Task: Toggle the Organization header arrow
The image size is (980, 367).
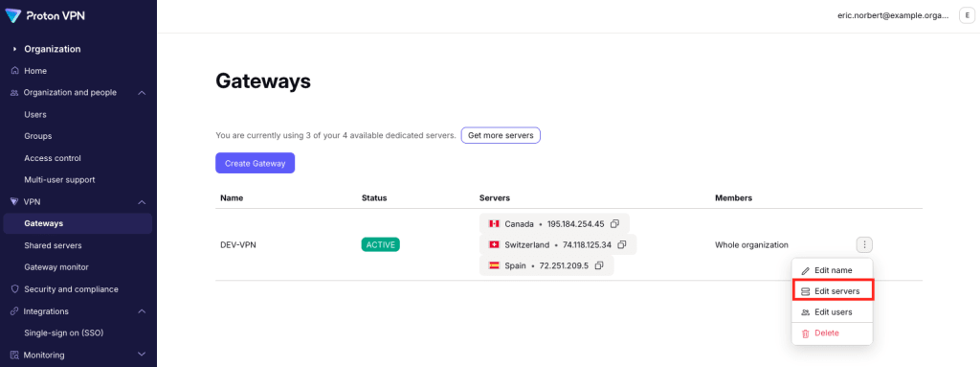Action: [x=15, y=49]
